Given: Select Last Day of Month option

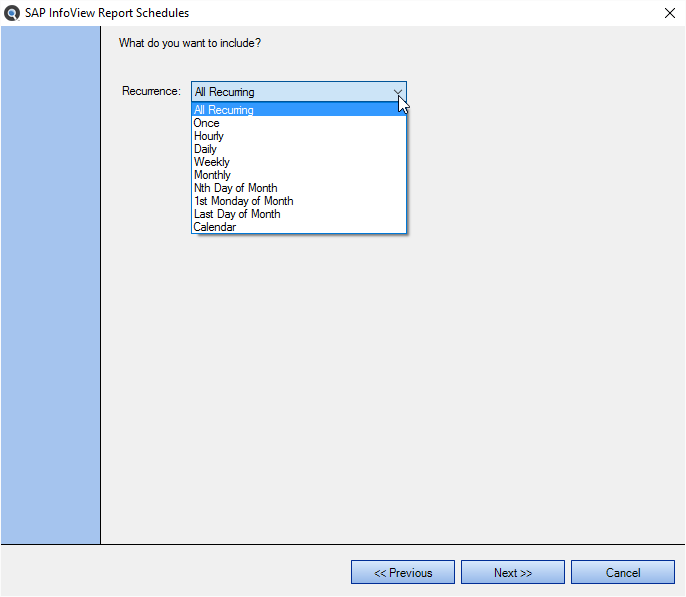Looking at the screenshot, I should click(x=299, y=214).
